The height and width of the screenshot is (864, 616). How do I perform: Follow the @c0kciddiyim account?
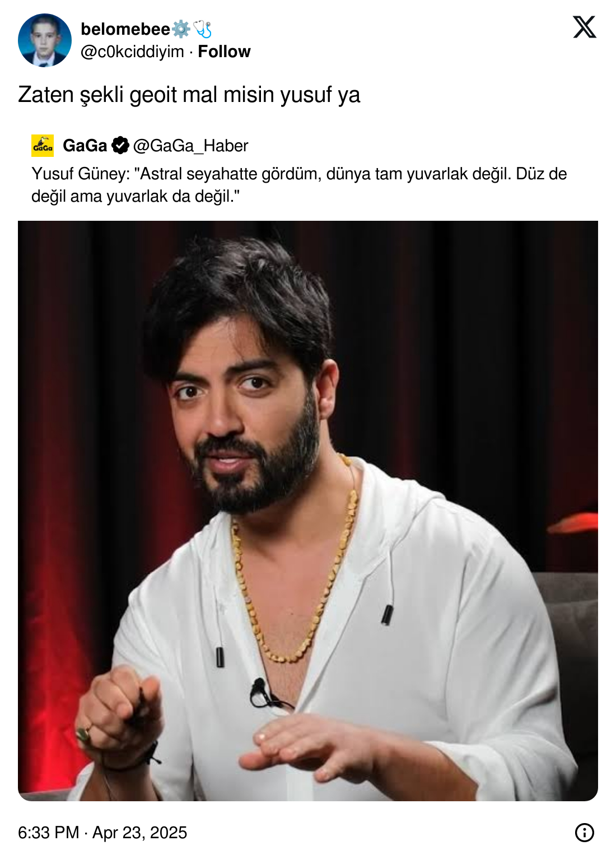click(x=224, y=52)
